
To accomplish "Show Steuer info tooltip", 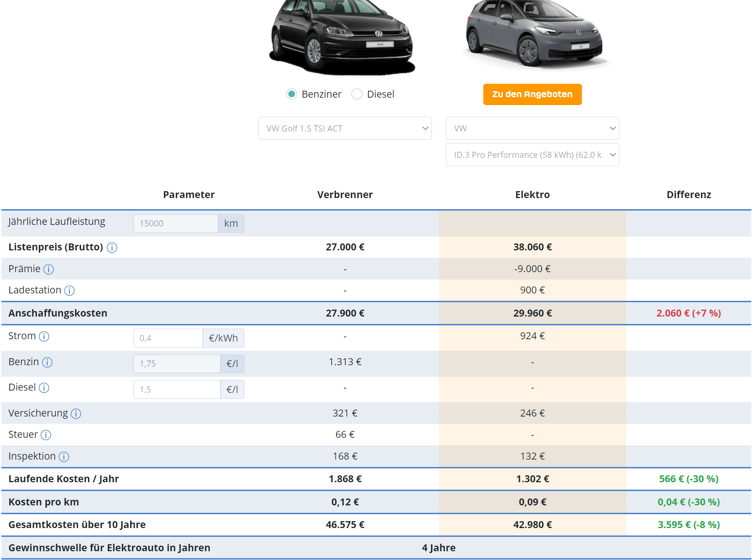I will click(46, 435).
